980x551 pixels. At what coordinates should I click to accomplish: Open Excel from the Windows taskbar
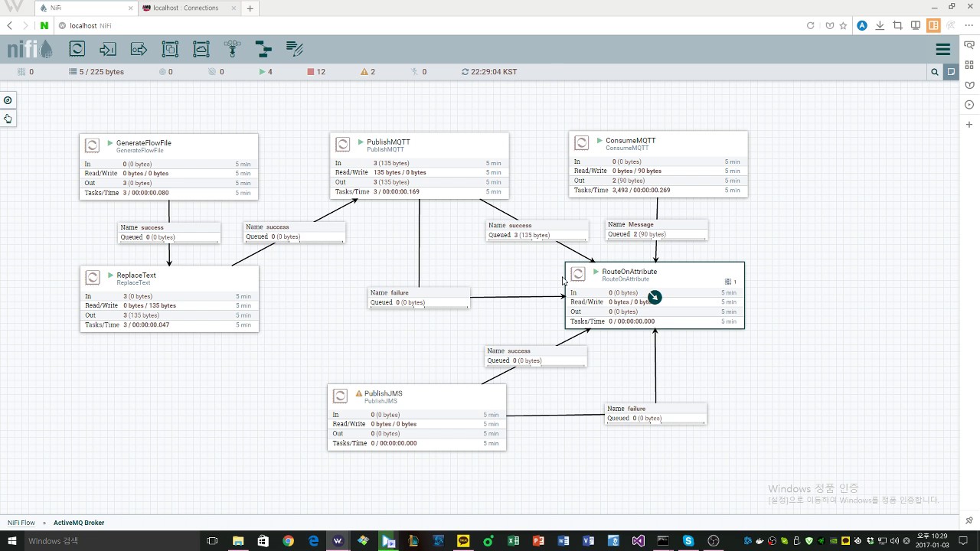click(513, 541)
